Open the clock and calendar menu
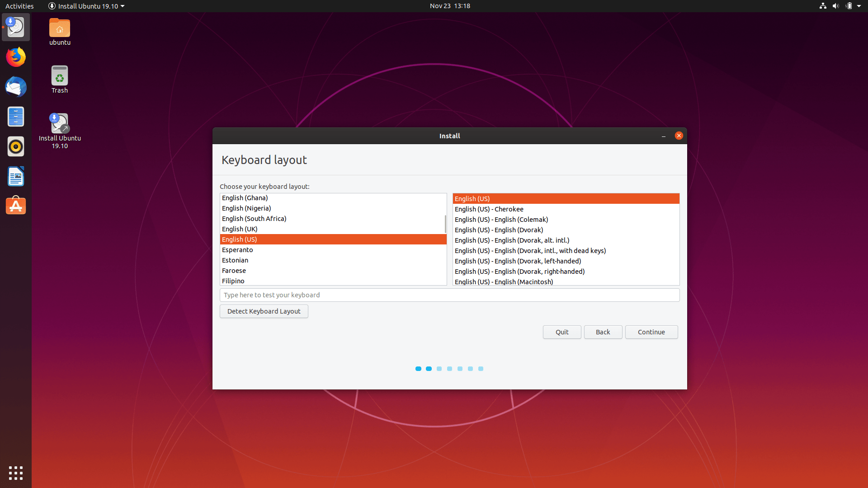Image resolution: width=868 pixels, height=488 pixels. (450, 6)
